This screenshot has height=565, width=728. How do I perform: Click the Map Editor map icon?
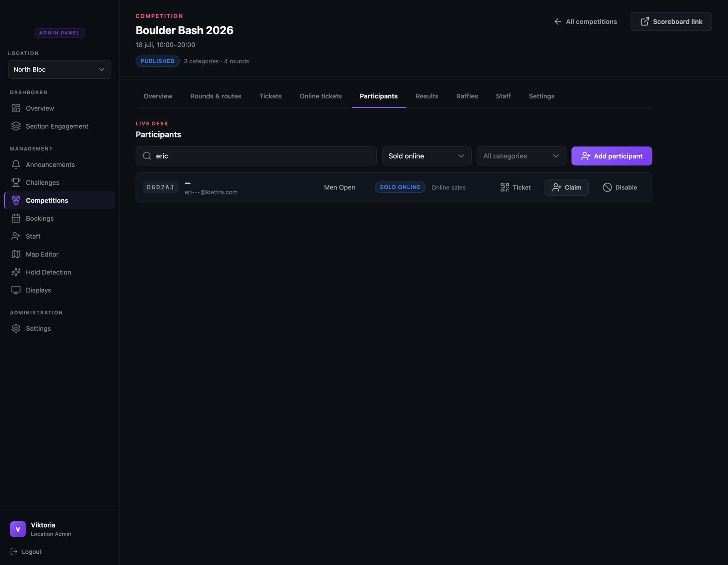click(16, 254)
